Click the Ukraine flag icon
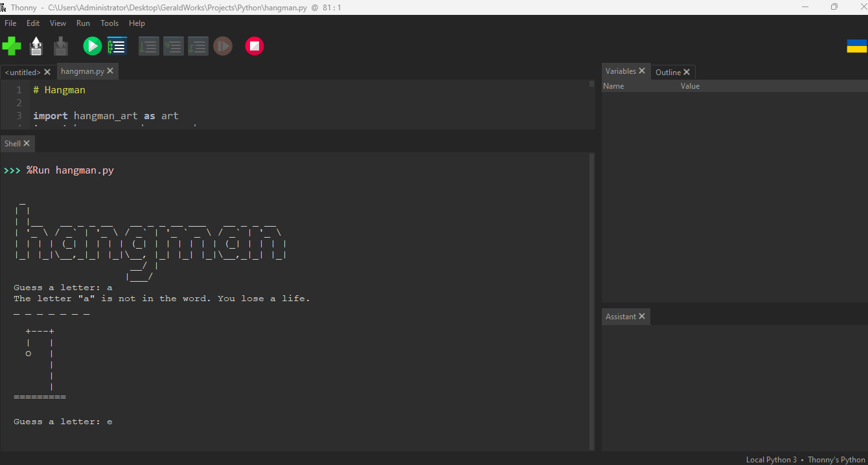Screen dimensions: 868x465 pos(856,46)
